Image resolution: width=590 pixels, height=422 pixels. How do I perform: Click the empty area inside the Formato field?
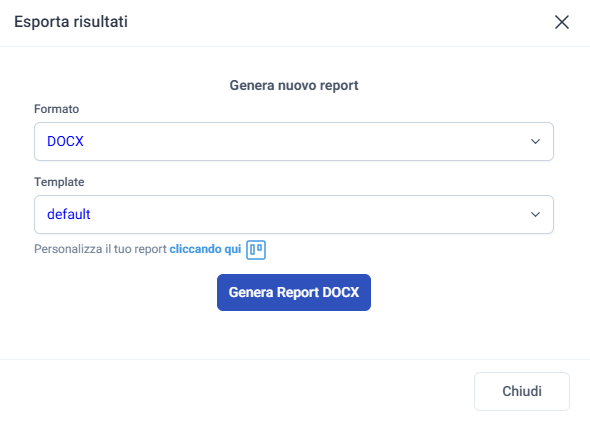(x=301, y=141)
